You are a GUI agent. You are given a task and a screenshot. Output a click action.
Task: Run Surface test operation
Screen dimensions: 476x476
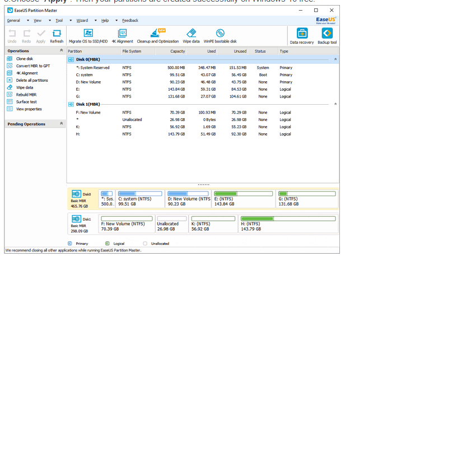[x=26, y=102]
